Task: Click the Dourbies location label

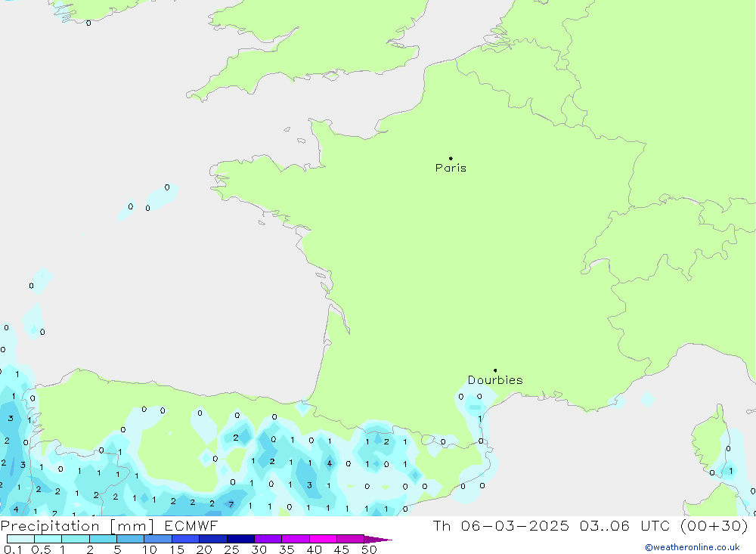Action: coord(495,380)
